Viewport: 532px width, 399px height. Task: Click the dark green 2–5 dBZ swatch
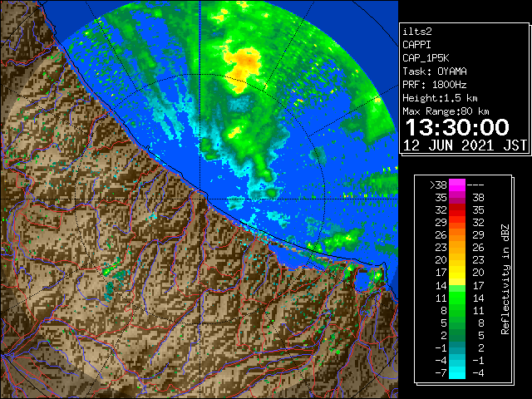[457, 335]
